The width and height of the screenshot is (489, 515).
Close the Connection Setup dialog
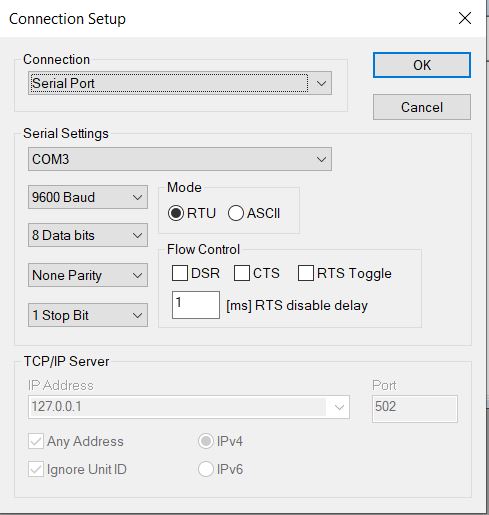[x=465, y=18]
